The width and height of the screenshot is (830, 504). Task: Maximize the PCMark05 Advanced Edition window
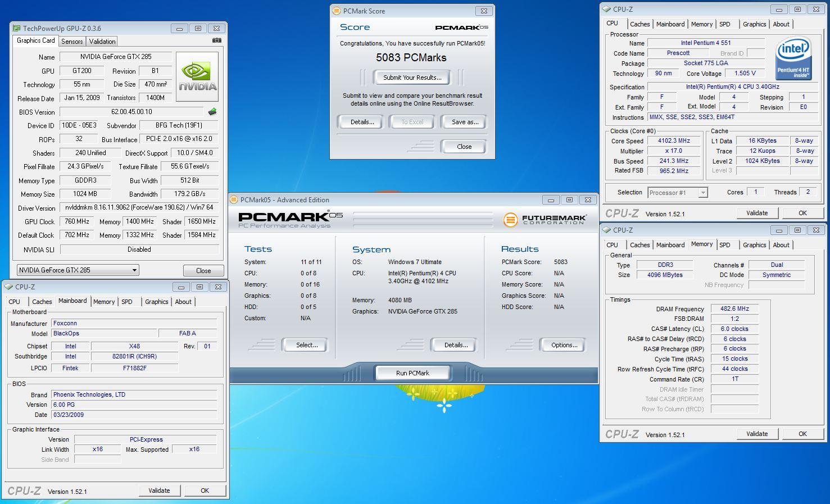(x=569, y=199)
